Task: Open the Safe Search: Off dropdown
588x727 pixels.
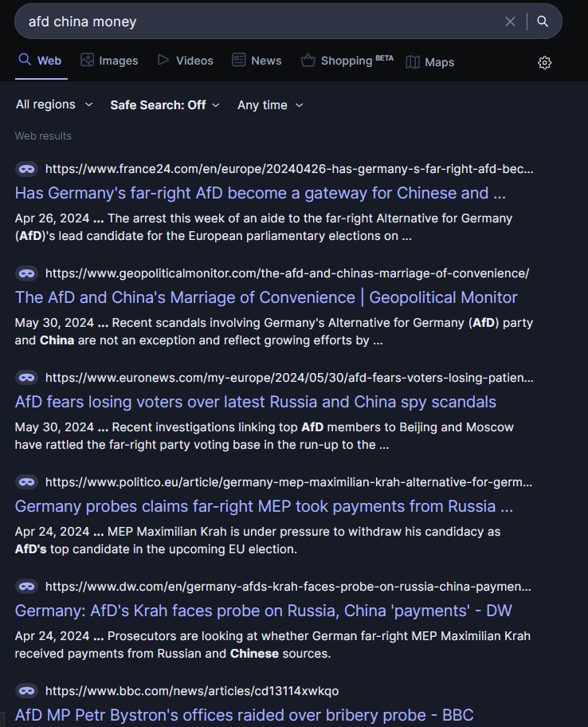Action: [165, 105]
